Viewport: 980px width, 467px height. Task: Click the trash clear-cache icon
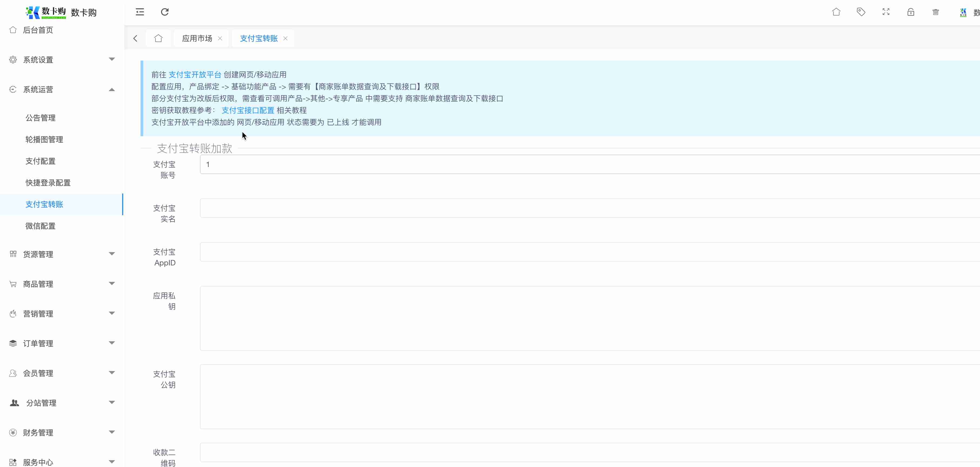click(935, 12)
